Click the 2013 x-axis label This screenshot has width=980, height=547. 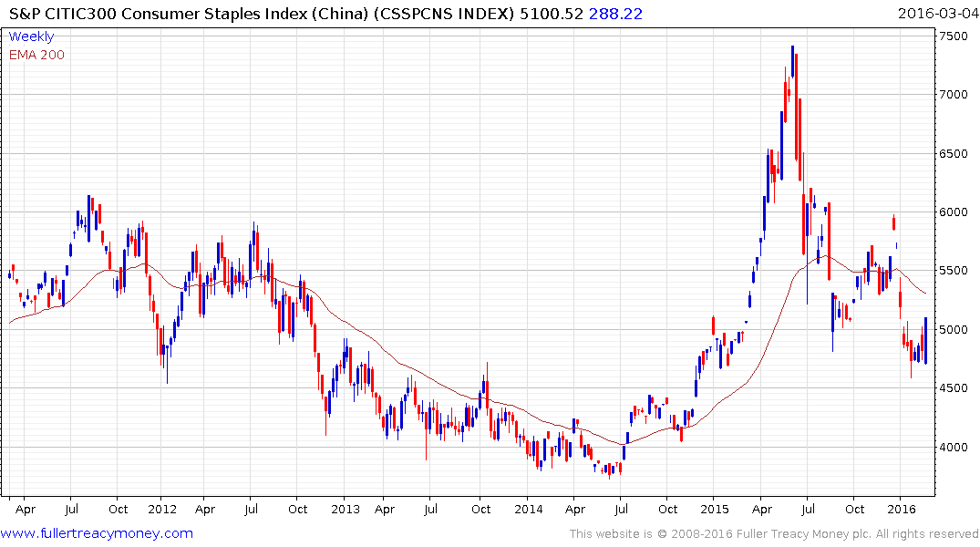346,509
